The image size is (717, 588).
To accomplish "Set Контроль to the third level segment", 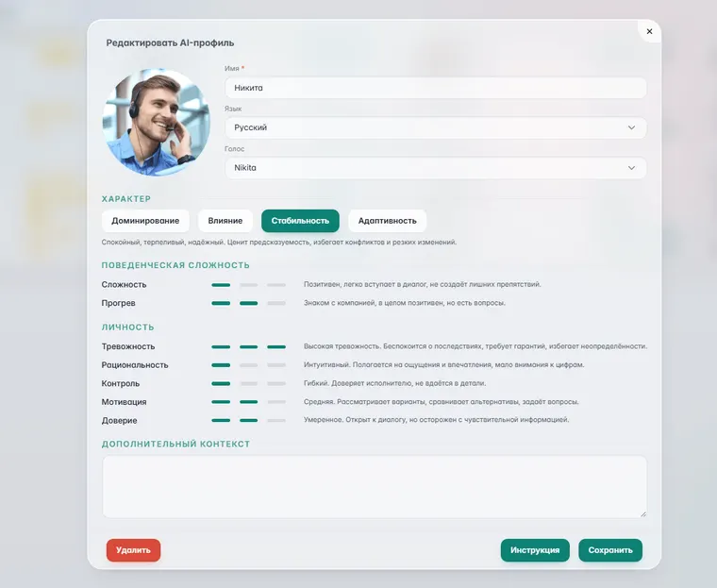I will pyautogui.click(x=276, y=383).
